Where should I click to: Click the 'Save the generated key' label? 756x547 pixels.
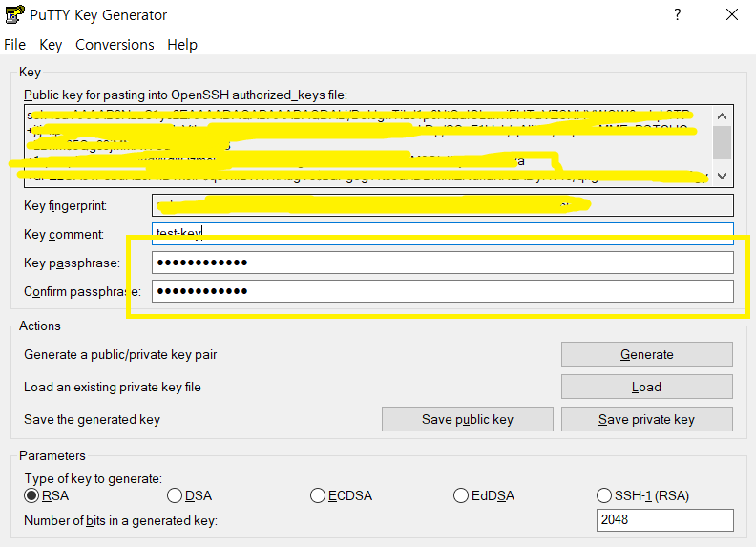[x=92, y=420]
